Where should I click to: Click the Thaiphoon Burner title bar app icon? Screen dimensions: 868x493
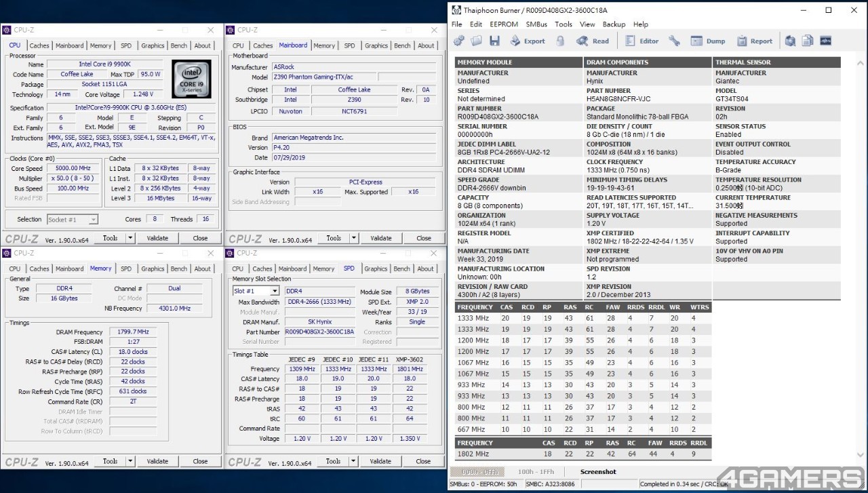pyautogui.click(x=456, y=10)
